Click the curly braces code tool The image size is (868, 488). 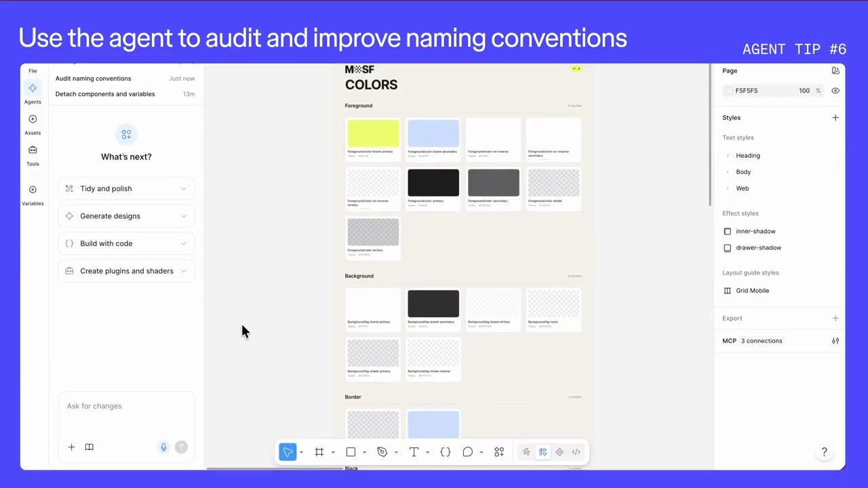pos(446,452)
